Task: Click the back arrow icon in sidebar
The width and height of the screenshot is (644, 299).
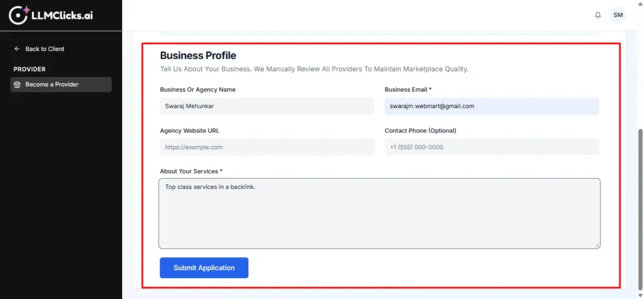Action: pyautogui.click(x=17, y=49)
